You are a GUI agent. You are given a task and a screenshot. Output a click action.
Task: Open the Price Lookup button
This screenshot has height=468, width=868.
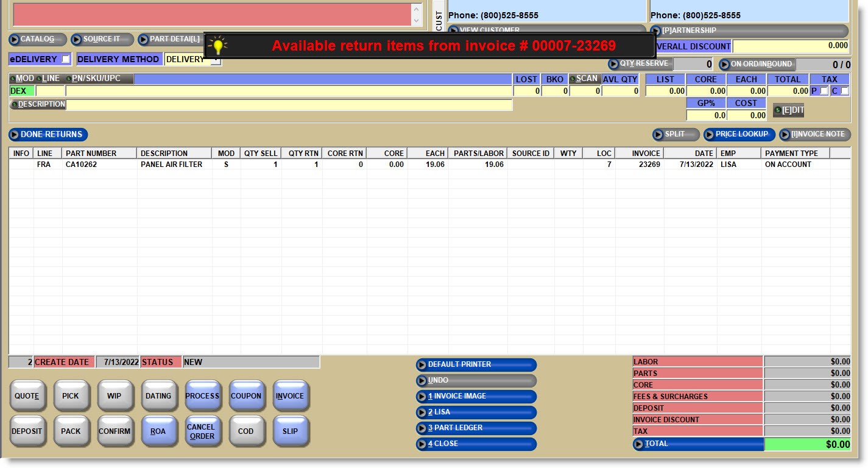coord(739,135)
